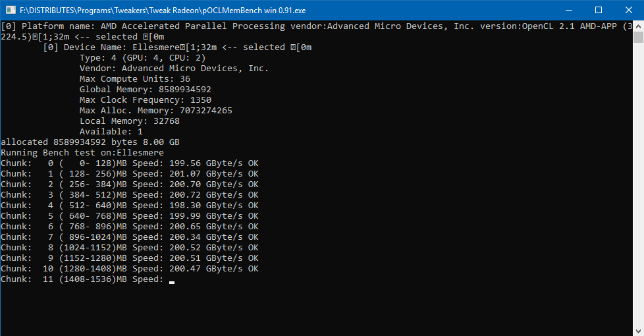Click the Device Name Ellesmere line
Screen dimensions: 644x336
[176, 47]
